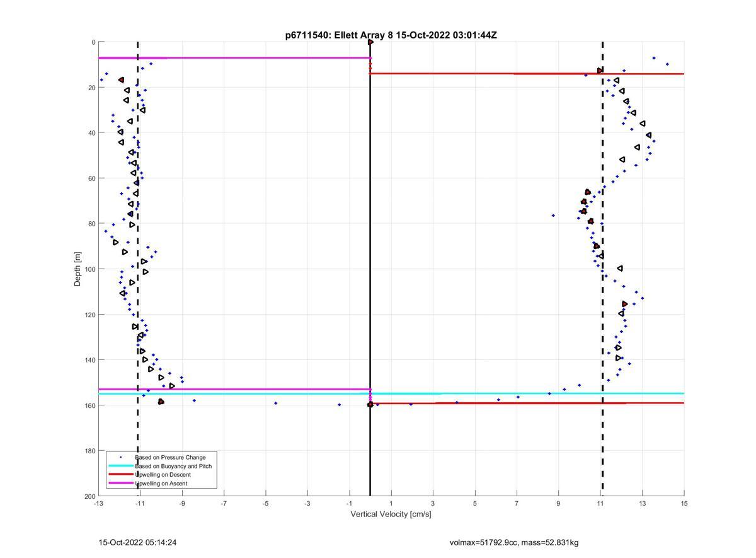Click legend entry 'Upwelling on Ascent'
756x558 pixels.
pos(161,484)
